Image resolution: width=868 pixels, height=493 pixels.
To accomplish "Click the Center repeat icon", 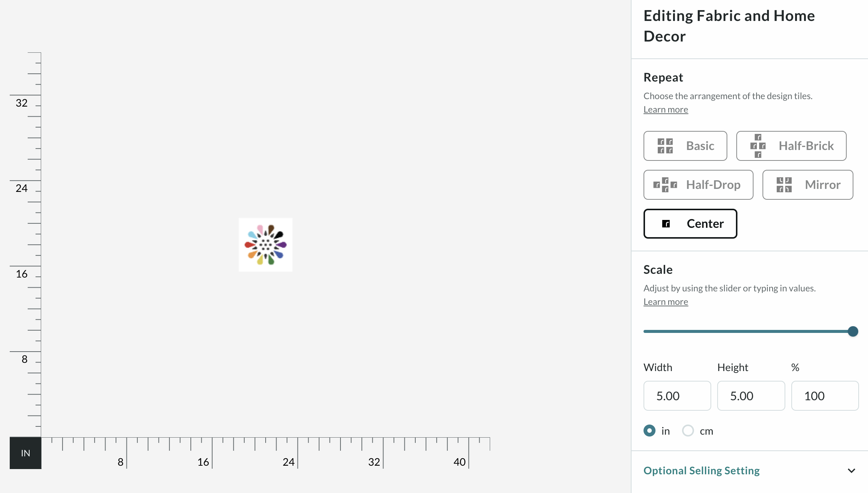I will 666,224.
